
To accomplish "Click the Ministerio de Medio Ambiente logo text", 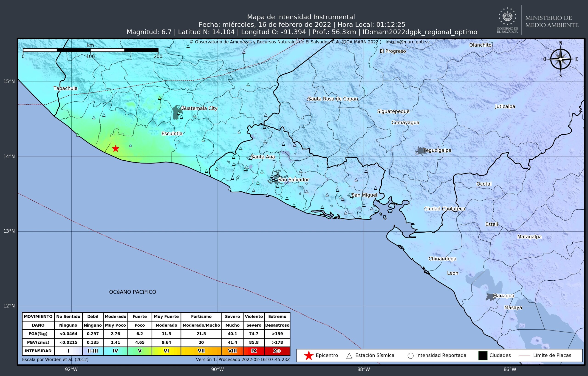I will coord(552,21).
